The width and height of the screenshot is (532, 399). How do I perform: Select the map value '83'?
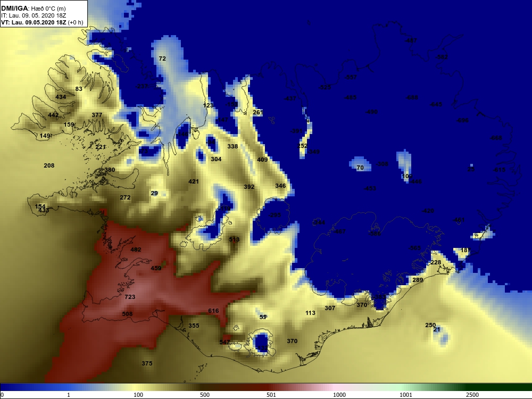[x=79, y=89]
